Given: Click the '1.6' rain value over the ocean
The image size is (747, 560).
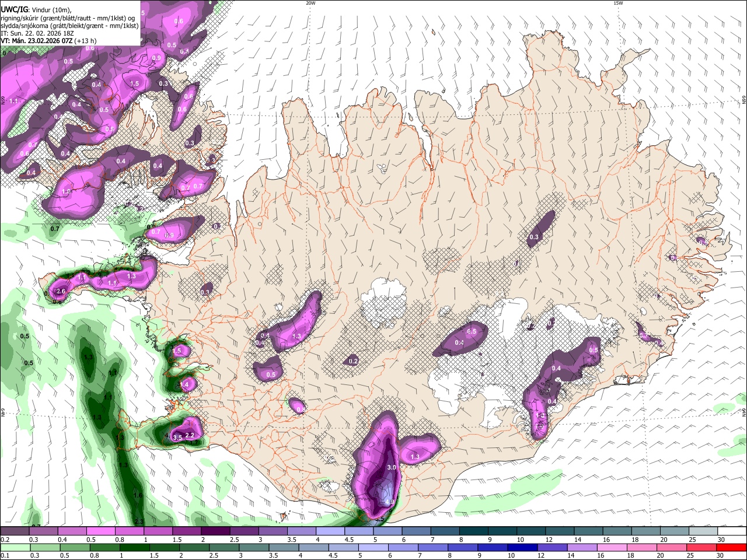Looking at the screenshot, I should pos(138,495).
